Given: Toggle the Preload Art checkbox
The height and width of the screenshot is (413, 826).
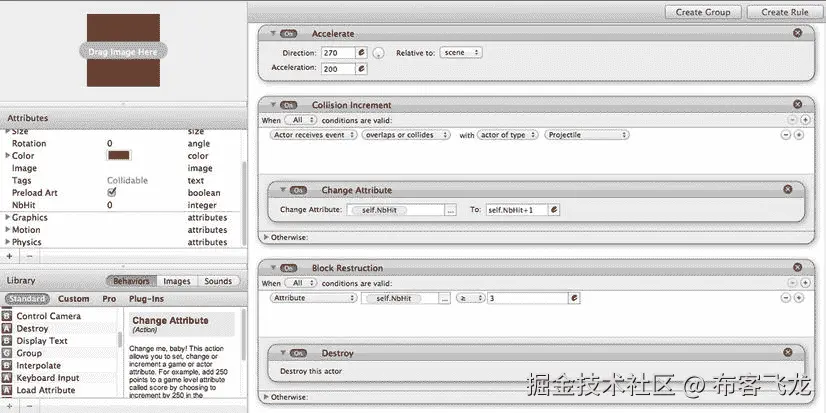Looking at the screenshot, I should point(111,192).
